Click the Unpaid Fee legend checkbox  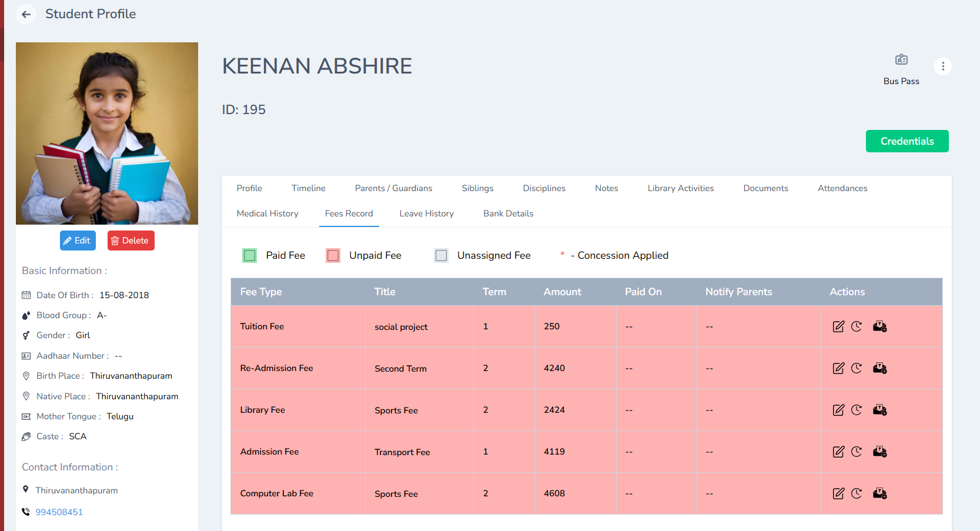click(x=333, y=255)
